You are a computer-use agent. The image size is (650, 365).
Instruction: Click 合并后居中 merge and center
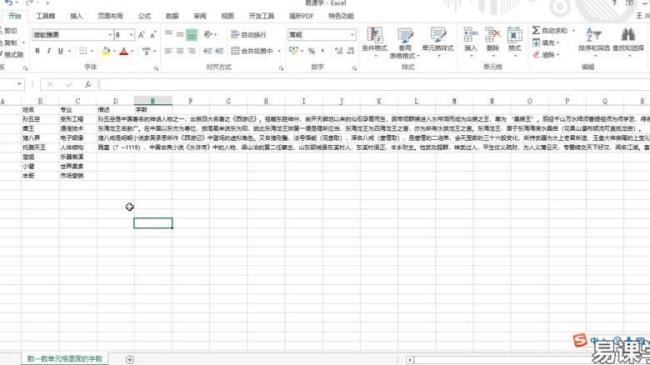252,51
